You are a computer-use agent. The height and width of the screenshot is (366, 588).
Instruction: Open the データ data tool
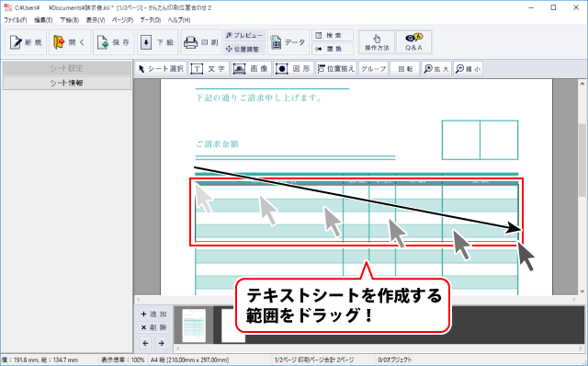(288, 42)
